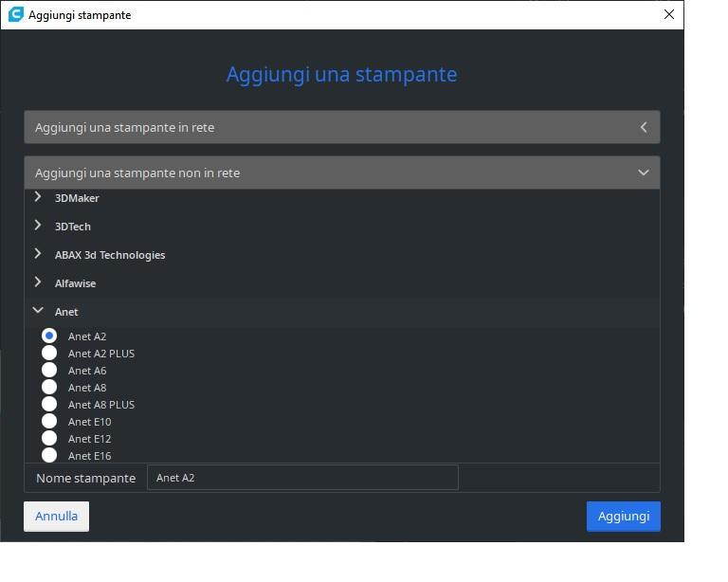Click the 'Nome stampante' label

(x=86, y=478)
